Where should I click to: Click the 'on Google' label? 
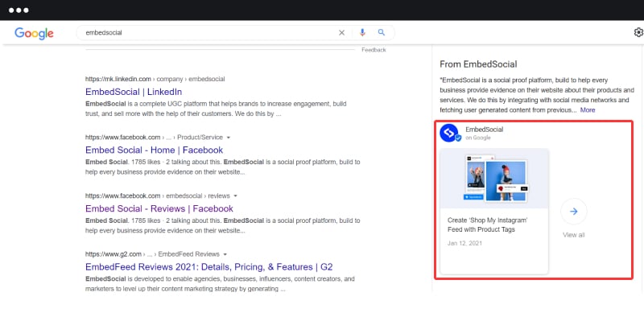tap(477, 138)
